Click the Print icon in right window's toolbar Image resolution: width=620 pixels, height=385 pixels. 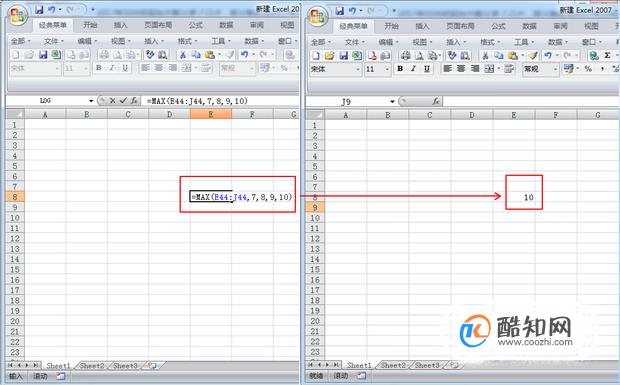(x=405, y=55)
